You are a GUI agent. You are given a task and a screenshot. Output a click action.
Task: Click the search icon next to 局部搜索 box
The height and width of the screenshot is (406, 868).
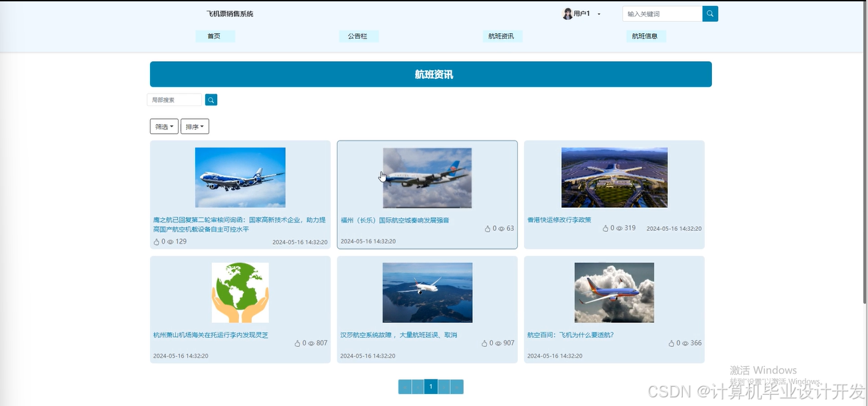click(x=211, y=100)
